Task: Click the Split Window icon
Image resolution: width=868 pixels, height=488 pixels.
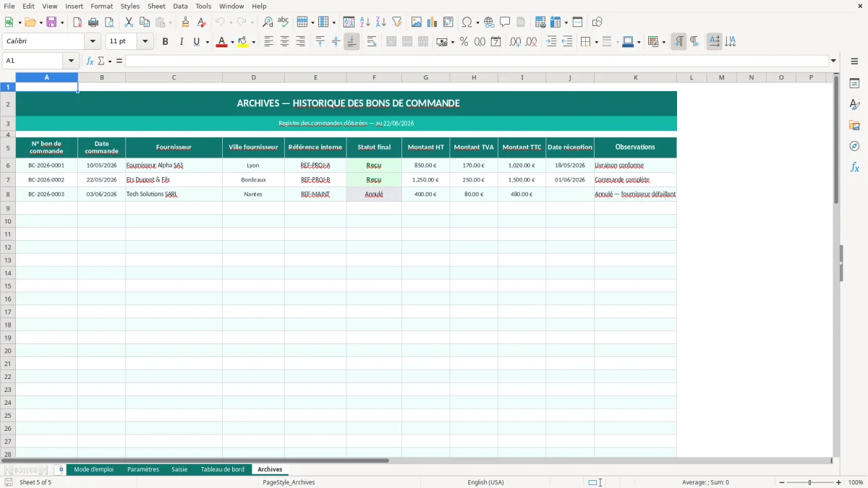Action: (577, 22)
